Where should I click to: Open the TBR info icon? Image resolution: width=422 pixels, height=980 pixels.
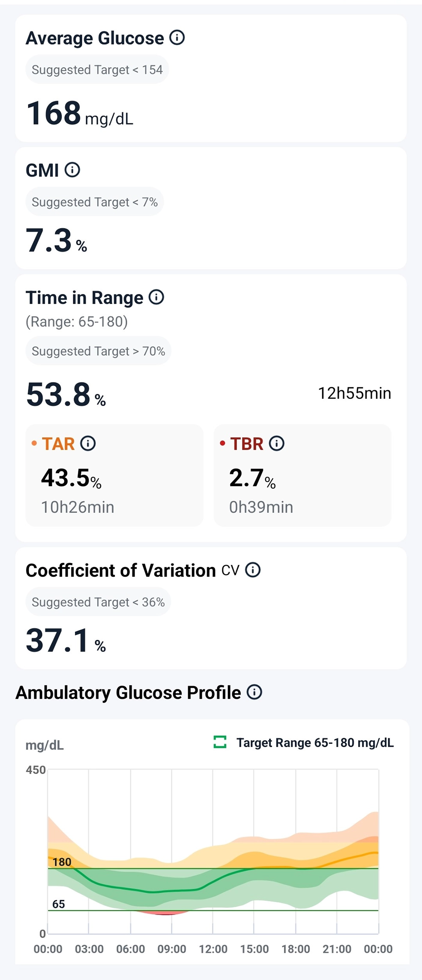(277, 443)
